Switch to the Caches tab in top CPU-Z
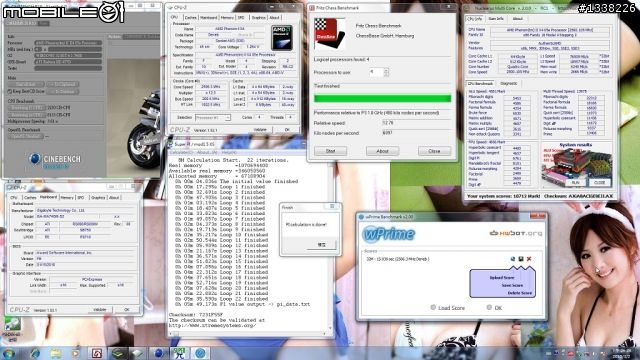The image size is (640, 360). (191, 18)
